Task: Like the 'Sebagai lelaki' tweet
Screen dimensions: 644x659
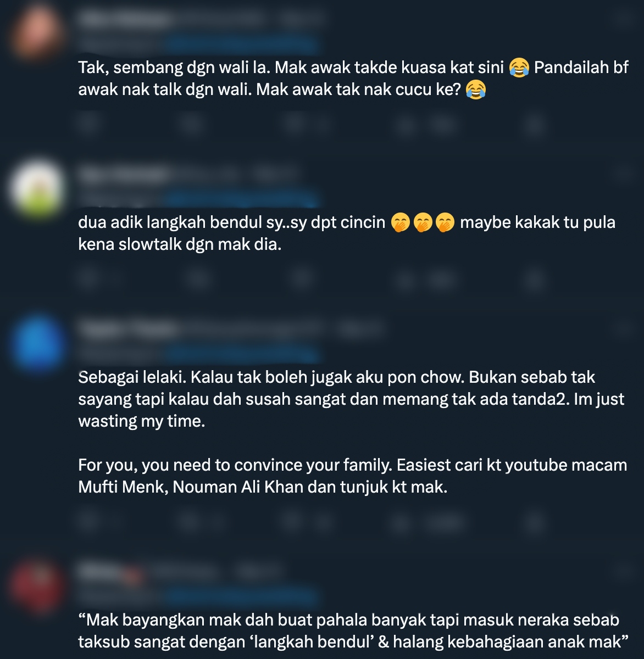Action: (x=301, y=522)
